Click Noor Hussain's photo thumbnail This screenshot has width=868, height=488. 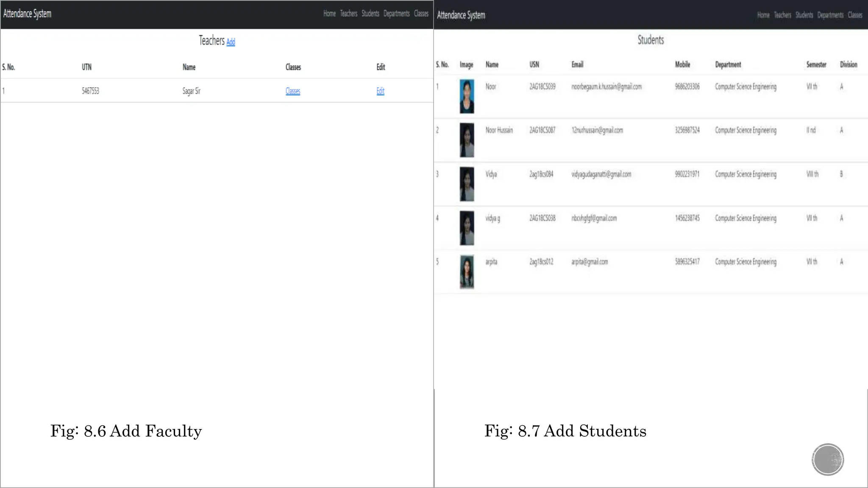pos(467,140)
